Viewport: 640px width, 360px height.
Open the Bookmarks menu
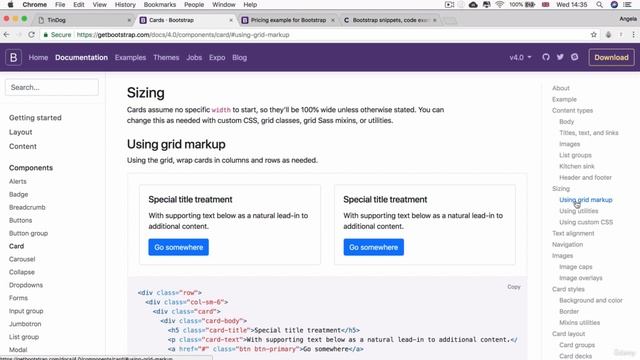[x=160, y=4]
